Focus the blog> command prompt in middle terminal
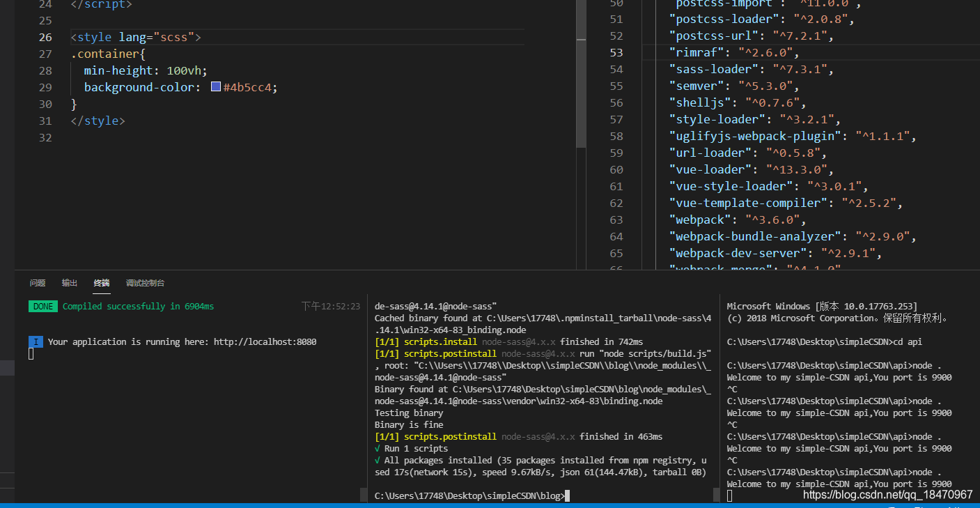The image size is (980, 508). pos(472,496)
